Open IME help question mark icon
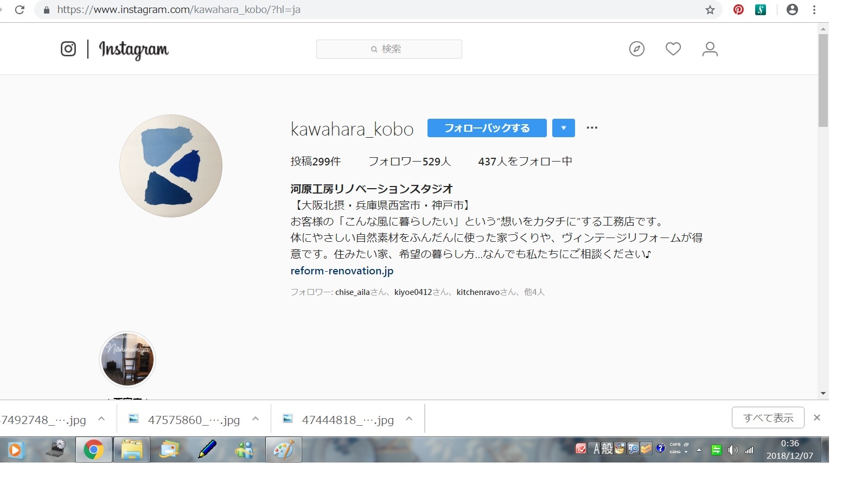This screenshot has width=868, height=488. click(660, 448)
